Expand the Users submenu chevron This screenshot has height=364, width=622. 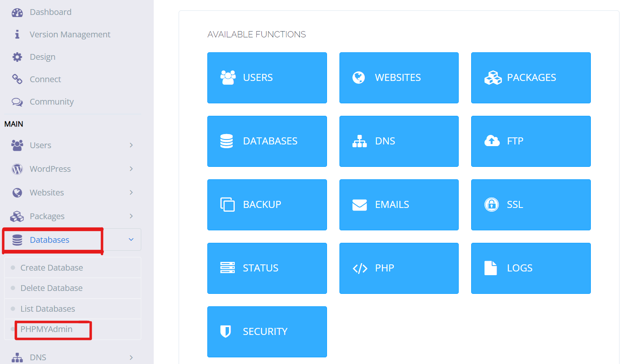131,145
